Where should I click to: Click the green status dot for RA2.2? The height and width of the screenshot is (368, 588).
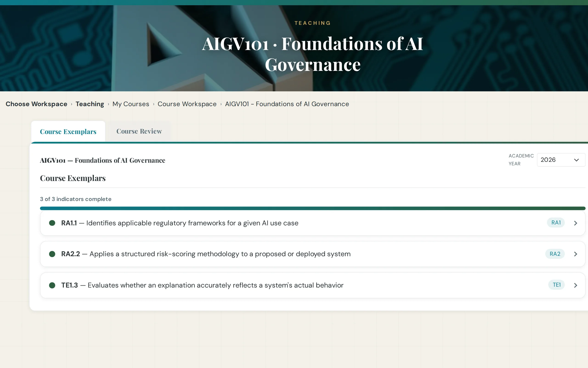click(52, 254)
